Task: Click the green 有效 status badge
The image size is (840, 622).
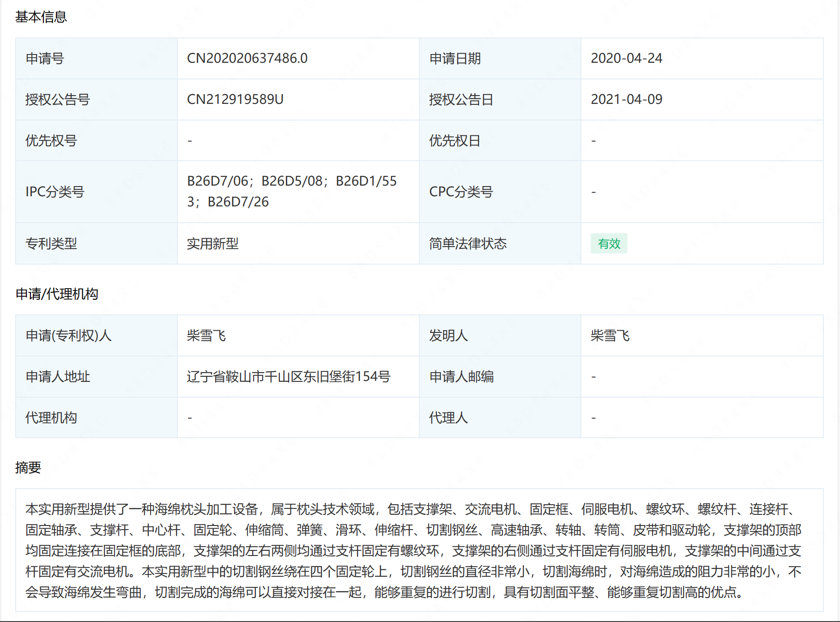Action: [x=609, y=244]
